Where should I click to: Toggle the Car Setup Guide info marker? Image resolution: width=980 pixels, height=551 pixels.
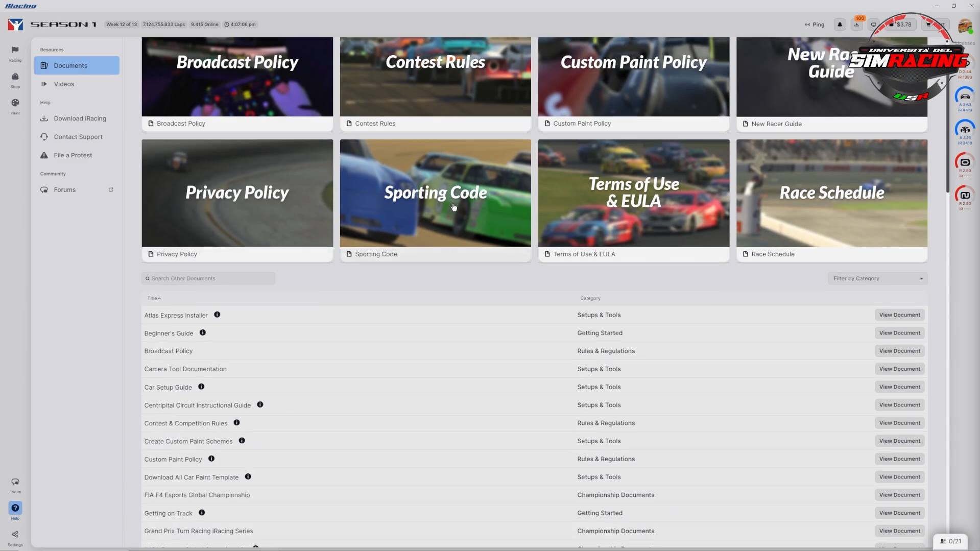pos(201,387)
